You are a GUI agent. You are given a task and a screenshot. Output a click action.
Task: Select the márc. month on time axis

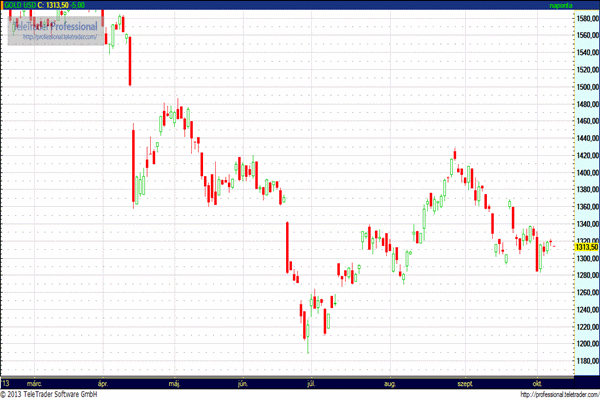point(34,383)
